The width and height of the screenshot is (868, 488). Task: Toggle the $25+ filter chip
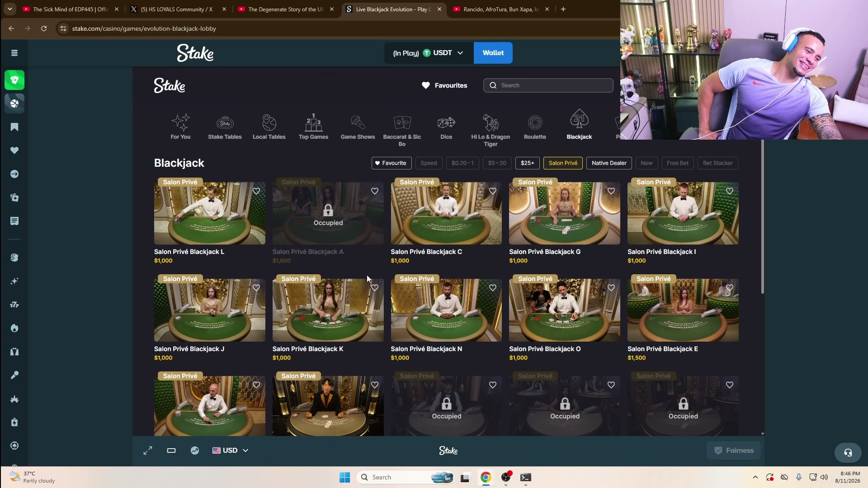[x=528, y=163]
